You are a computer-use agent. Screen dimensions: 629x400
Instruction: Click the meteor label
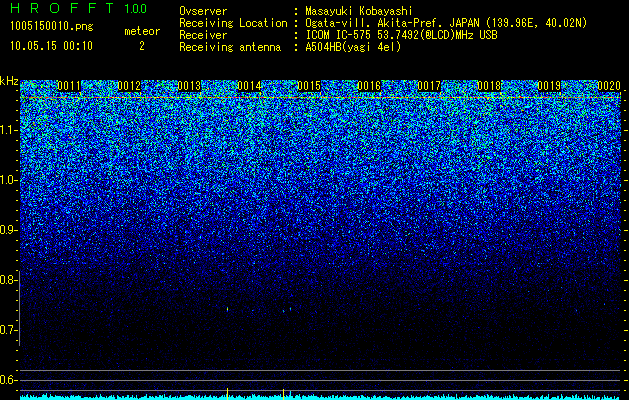(x=142, y=31)
